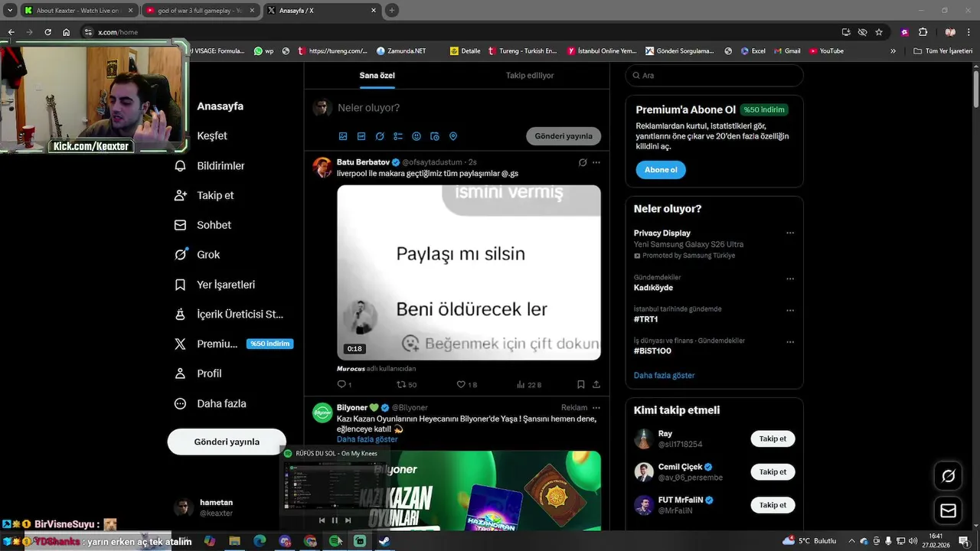Bookmark this page star icon in address bar
This screenshot has height=551, width=980.
[x=879, y=32]
